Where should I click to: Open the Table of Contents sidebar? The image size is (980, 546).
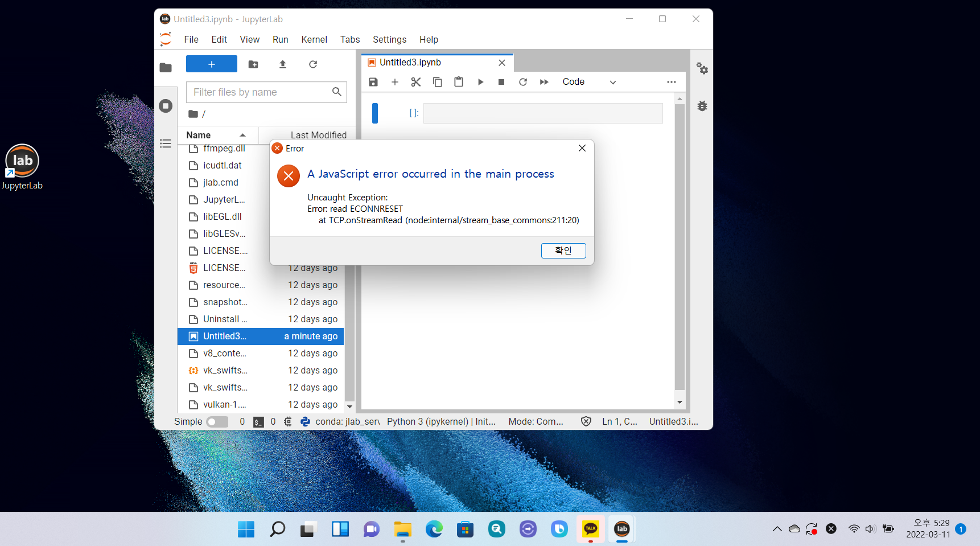(x=166, y=143)
